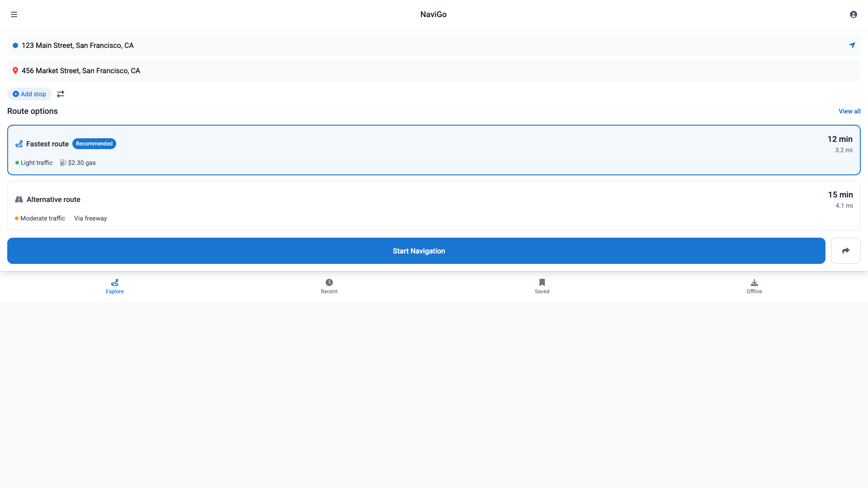
Task: Swap origin and destination with the swap icon
Action: [61, 94]
